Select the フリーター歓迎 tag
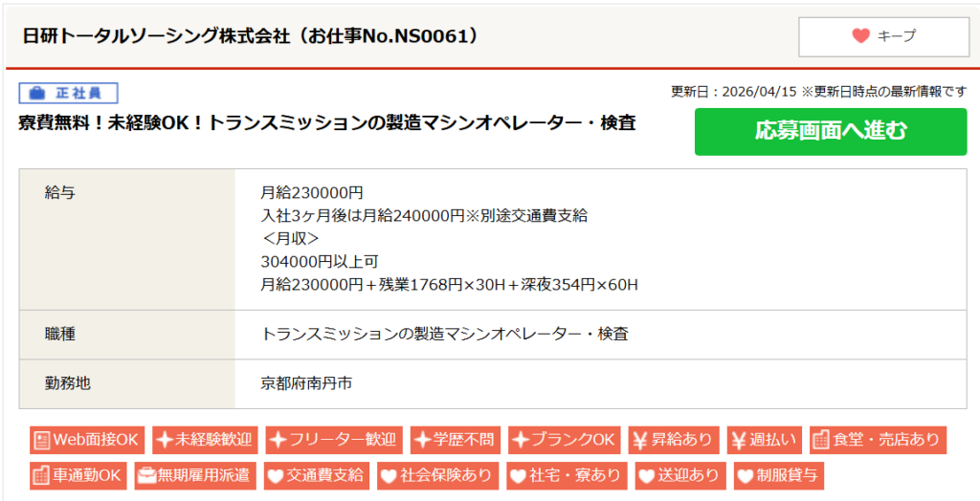 pyautogui.click(x=333, y=440)
